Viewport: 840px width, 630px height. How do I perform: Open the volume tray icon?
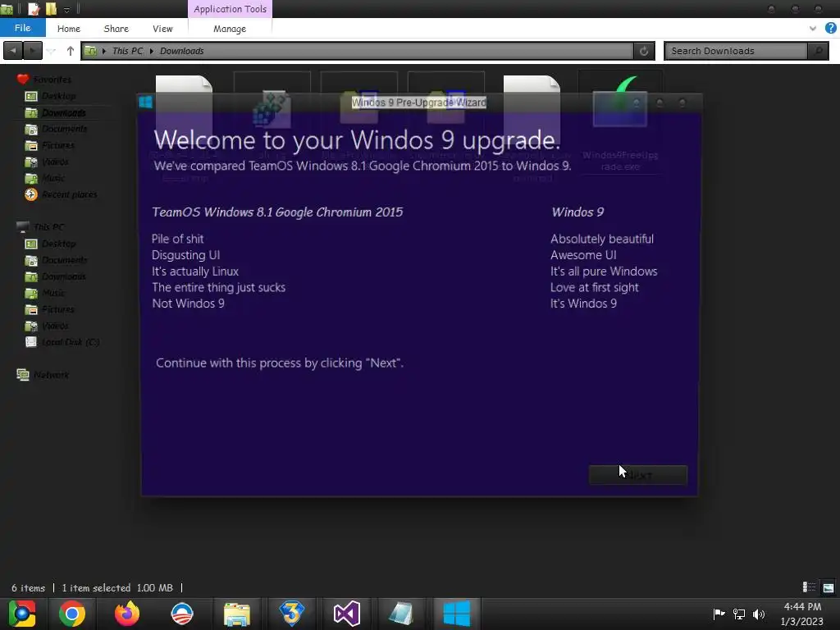tap(759, 614)
